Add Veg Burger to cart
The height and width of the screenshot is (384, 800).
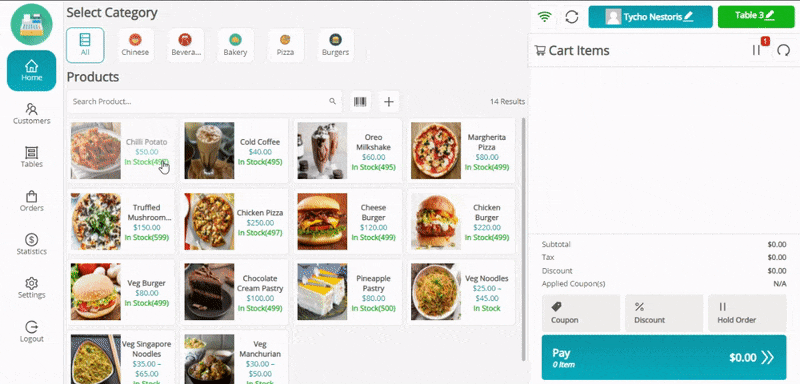121,292
